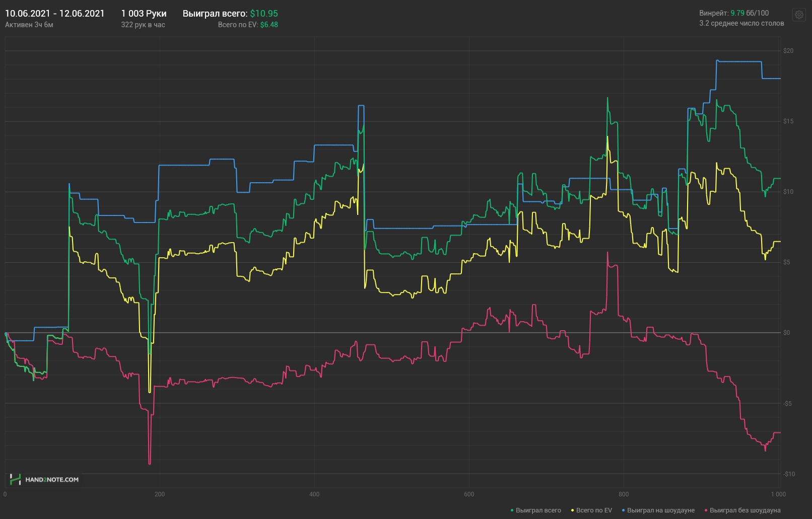Click the '322 рук в час' label

pyautogui.click(x=143, y=25)
